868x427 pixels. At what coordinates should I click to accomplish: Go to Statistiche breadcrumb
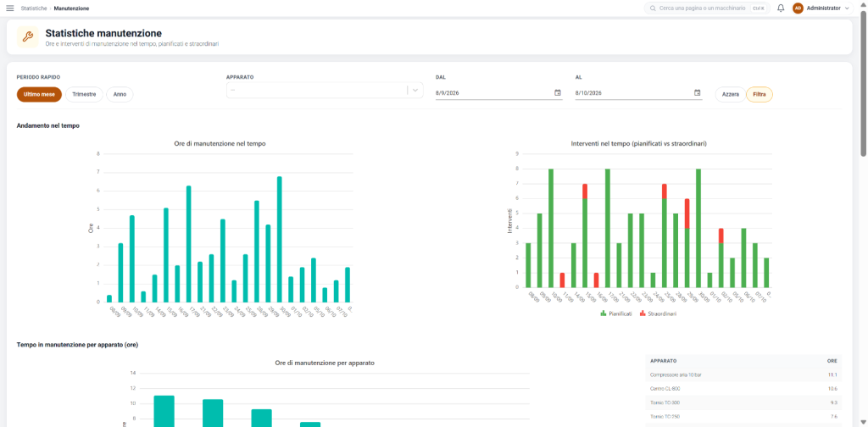coord(34,8)
